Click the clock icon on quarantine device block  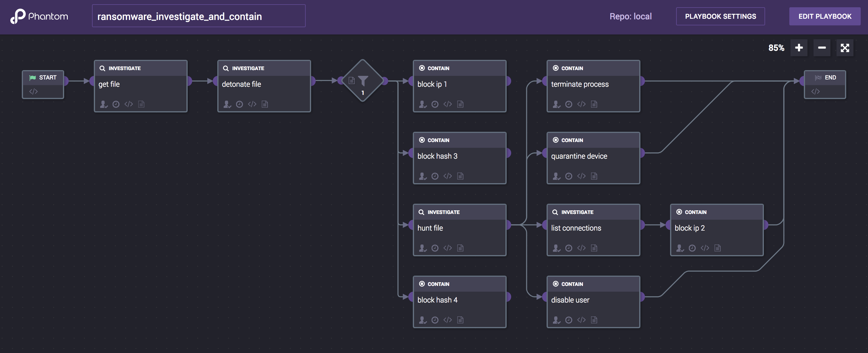coord(568,176)
